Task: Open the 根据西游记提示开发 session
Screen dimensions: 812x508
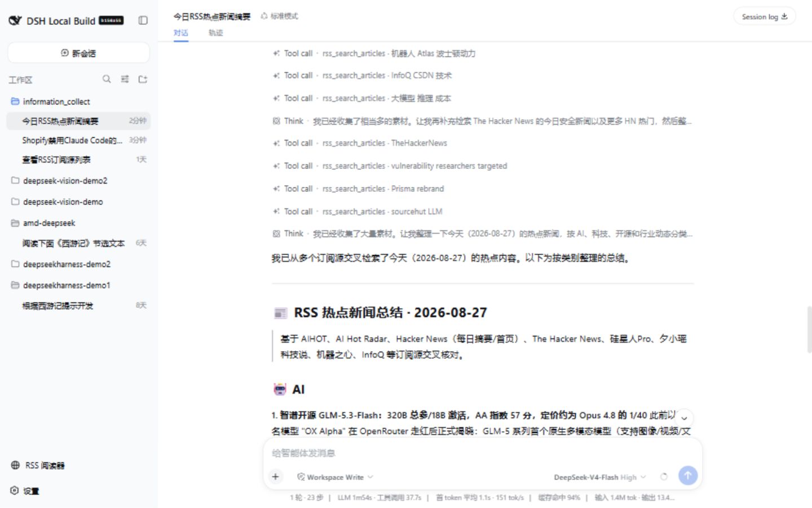Action: click(x=78, y=305)
